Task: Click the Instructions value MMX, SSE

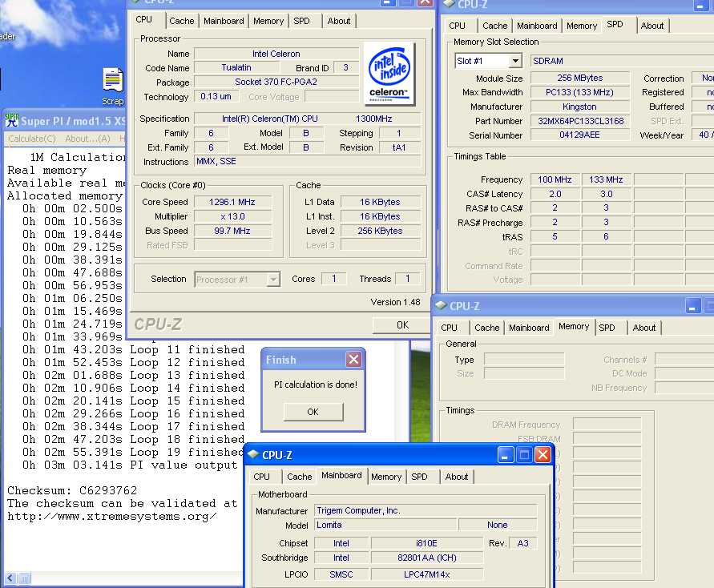Action: coord(308,161)
